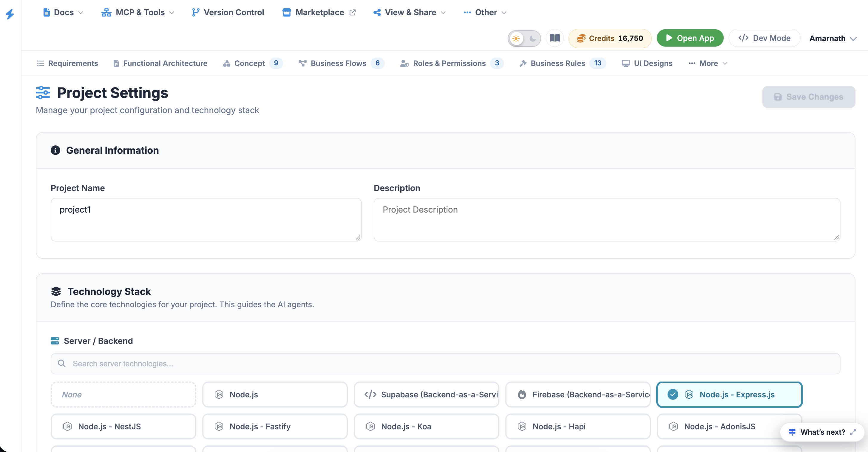Select Firebase Backend-as-a-Service option

(578, 394)
